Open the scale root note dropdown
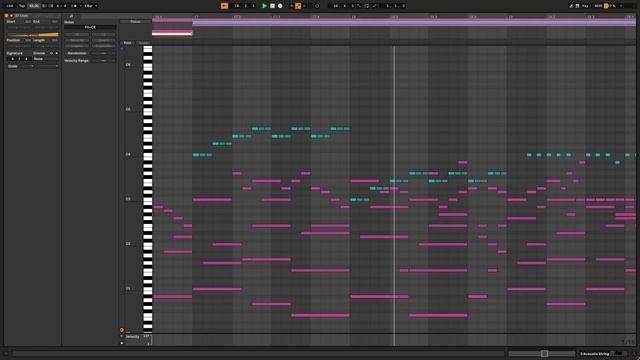This screenshot has width=640, height=360. point(27,66)
